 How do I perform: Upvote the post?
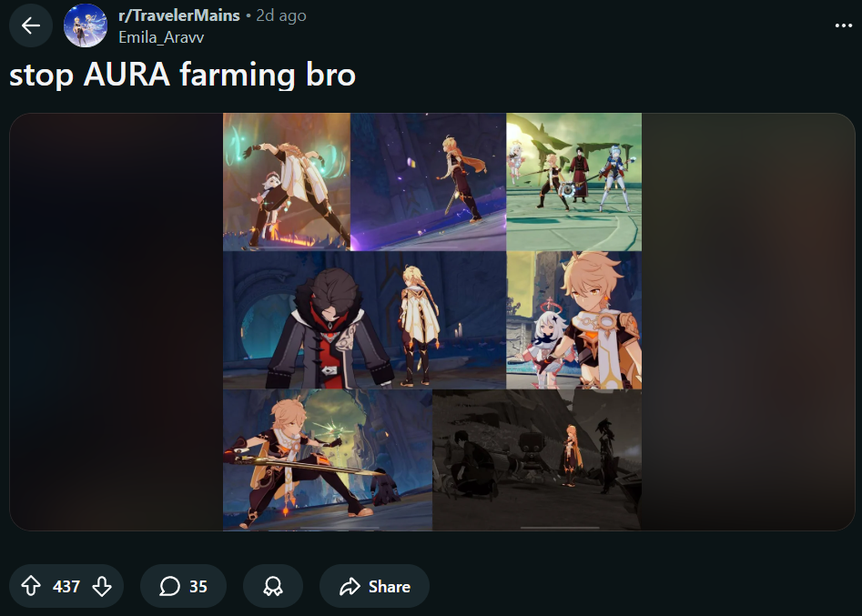(31, 586)
